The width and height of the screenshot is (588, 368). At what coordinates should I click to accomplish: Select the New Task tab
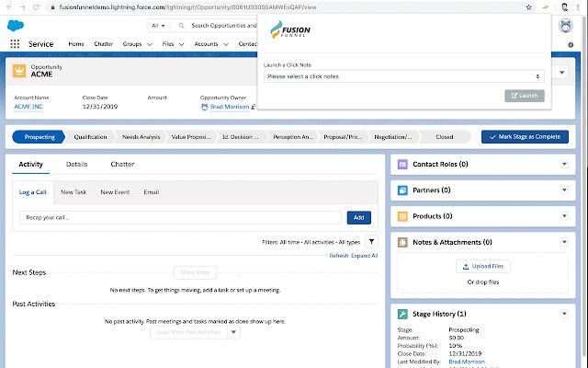click(x=73, y=192)
